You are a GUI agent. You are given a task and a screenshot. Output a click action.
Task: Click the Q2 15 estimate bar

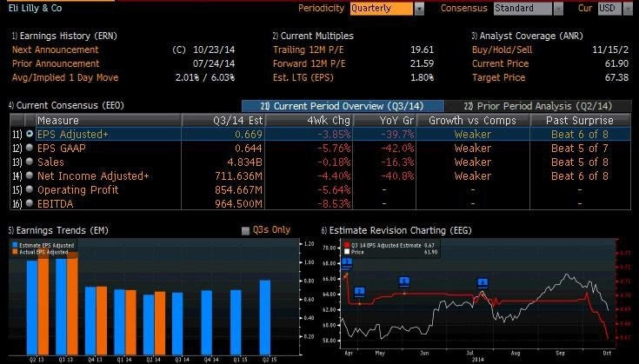(265, 317)
